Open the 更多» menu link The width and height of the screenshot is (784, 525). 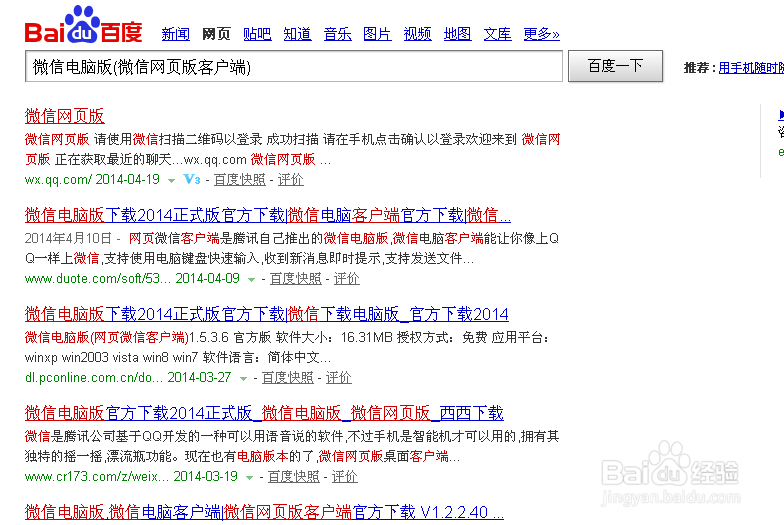542,34
